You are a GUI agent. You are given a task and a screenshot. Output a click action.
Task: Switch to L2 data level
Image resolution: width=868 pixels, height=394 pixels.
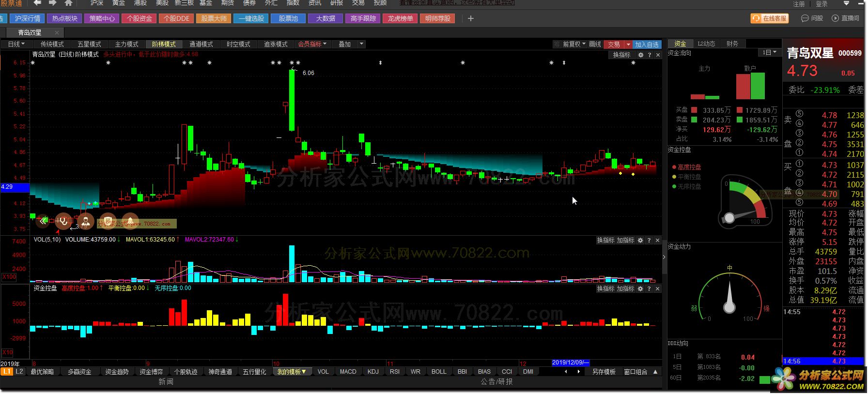[19, 372]
